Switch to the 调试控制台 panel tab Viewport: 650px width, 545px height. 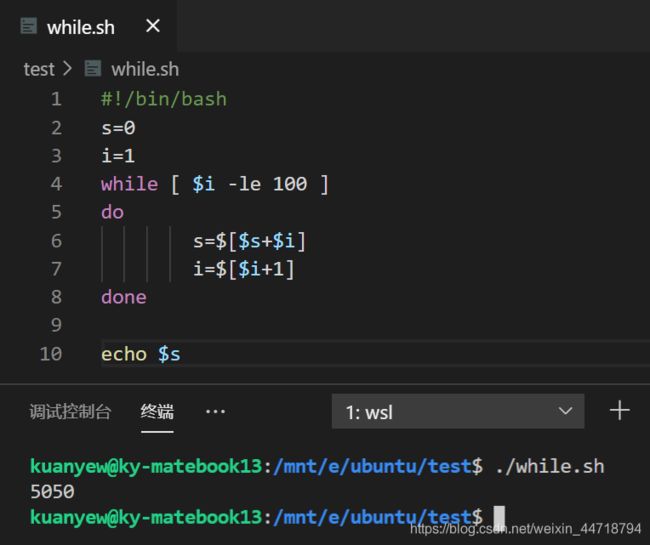click(70, 412)
